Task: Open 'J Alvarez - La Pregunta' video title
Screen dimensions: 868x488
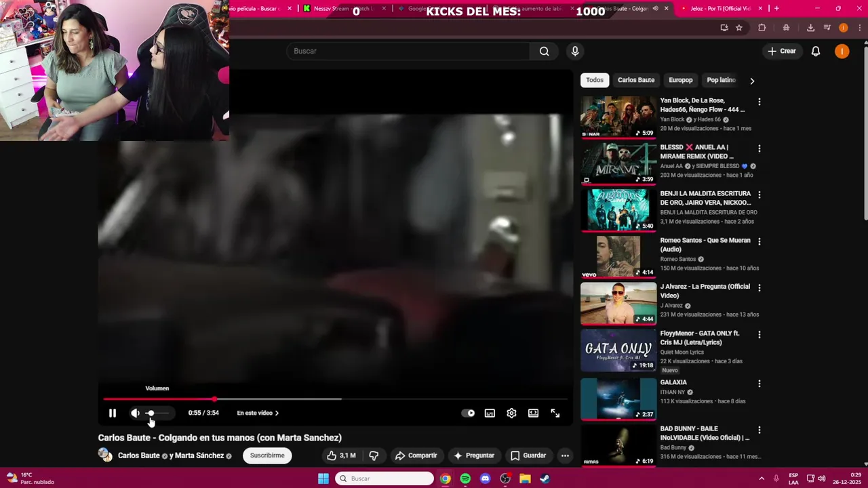Action: (705, 291)
